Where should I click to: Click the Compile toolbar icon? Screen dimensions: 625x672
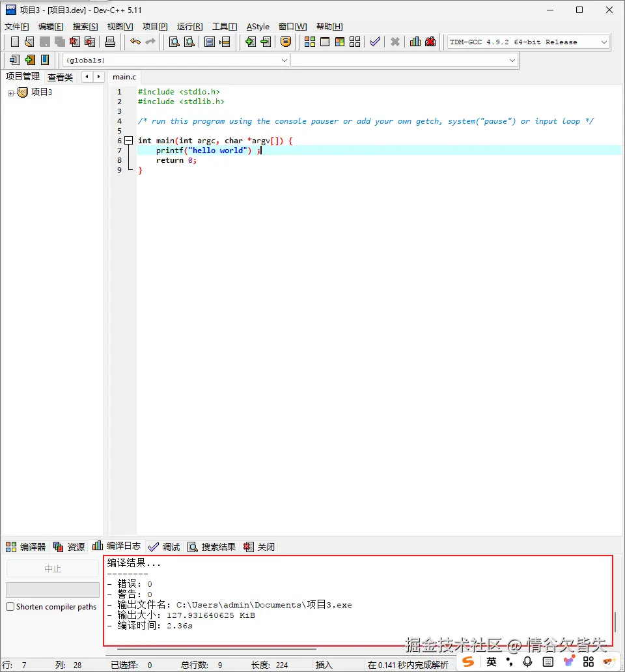310,42
